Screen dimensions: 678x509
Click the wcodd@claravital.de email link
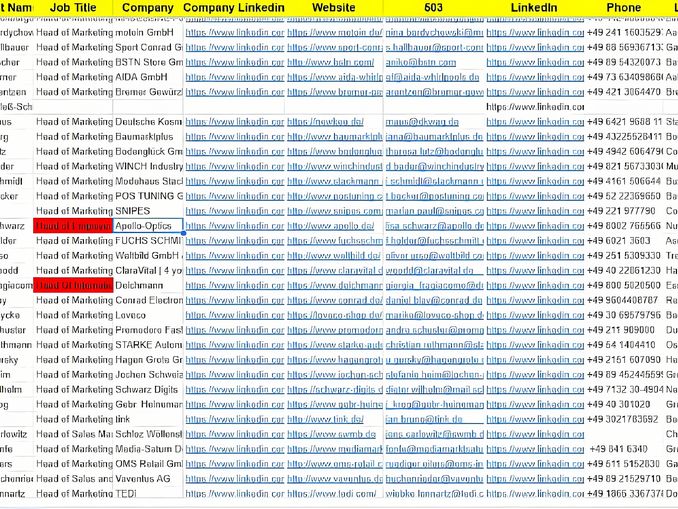[429, 270]
